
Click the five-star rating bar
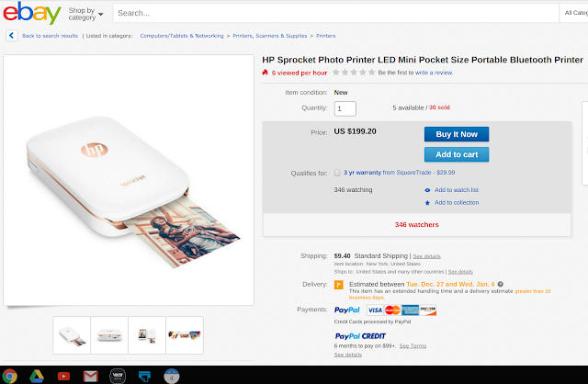pyautogui.click(x=354, y=73)
